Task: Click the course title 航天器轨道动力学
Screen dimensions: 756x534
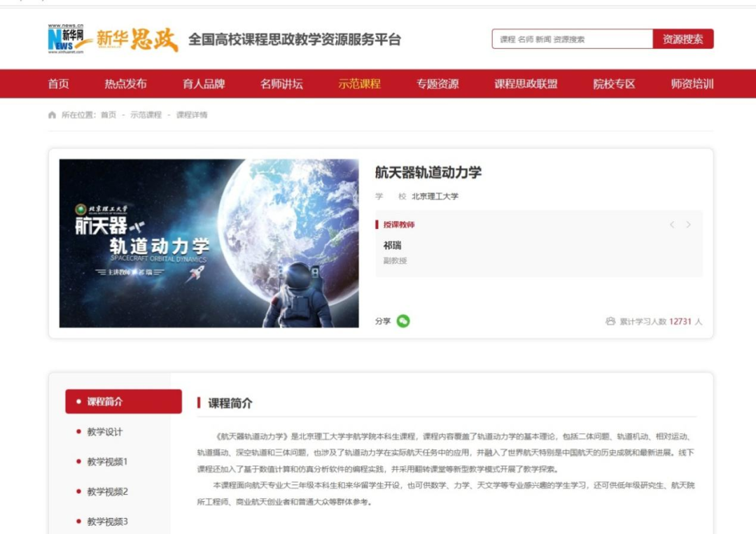Action: (428, 172)
